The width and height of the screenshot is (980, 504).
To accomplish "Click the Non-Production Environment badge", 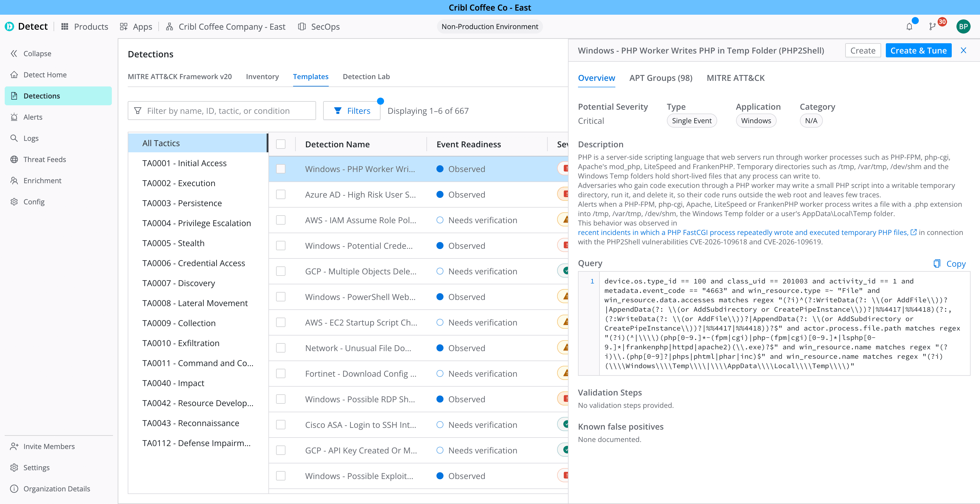I will [x=490, y=26].
